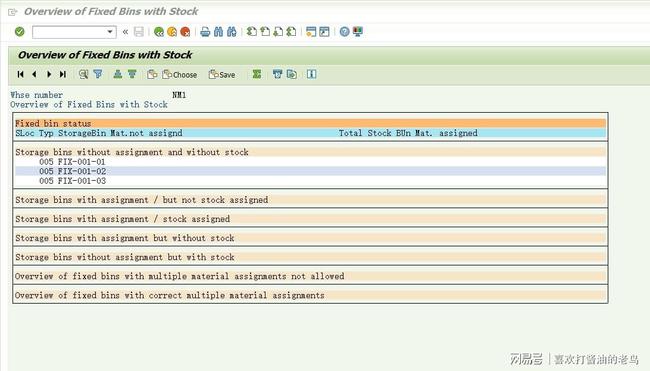Open the transaction command field dropdown

click(110, 32)
